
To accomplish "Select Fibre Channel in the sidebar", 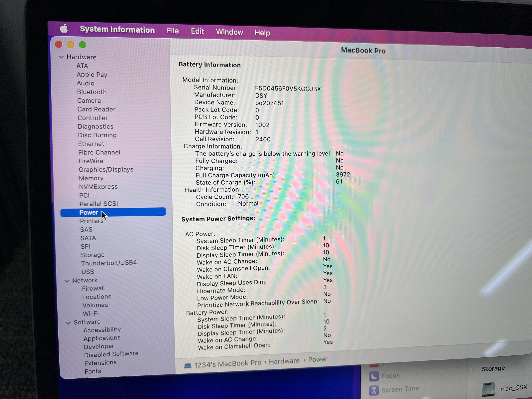I will (x=99, y=153).
